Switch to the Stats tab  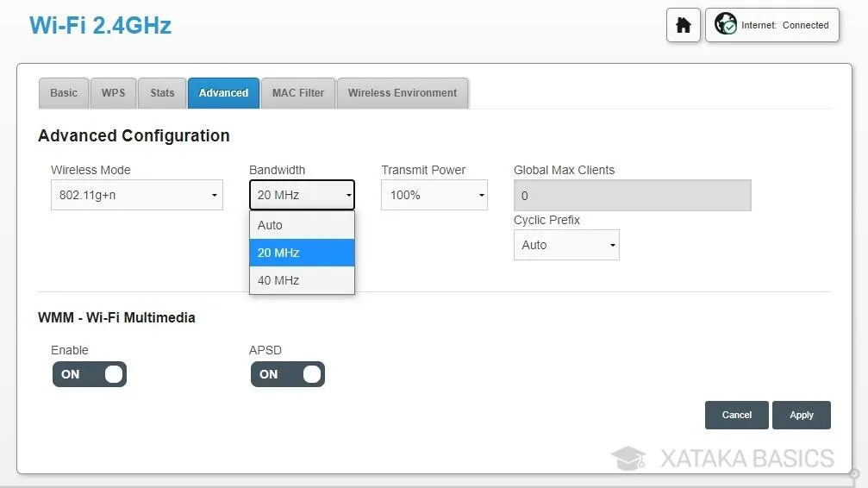pos(162,93)
